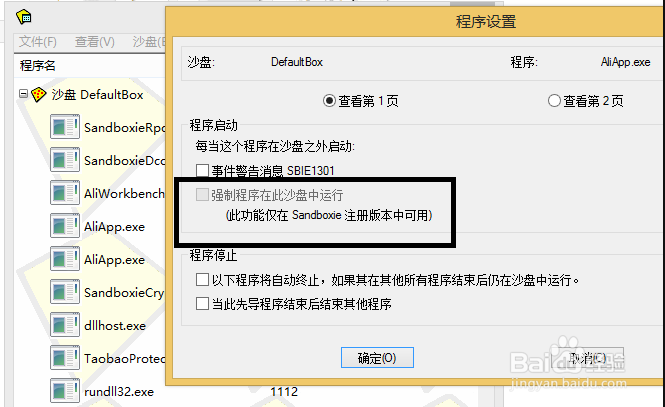
Task: Select 查看第 2 页 radio button
Action: pyautogui.click(x=586, y=101)
